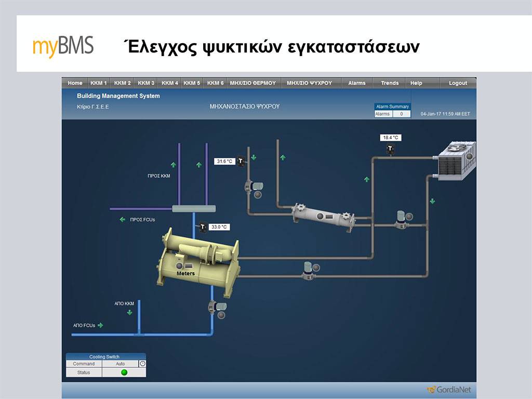
Task: Click the Logout button
Action: (x=458, y=83)
